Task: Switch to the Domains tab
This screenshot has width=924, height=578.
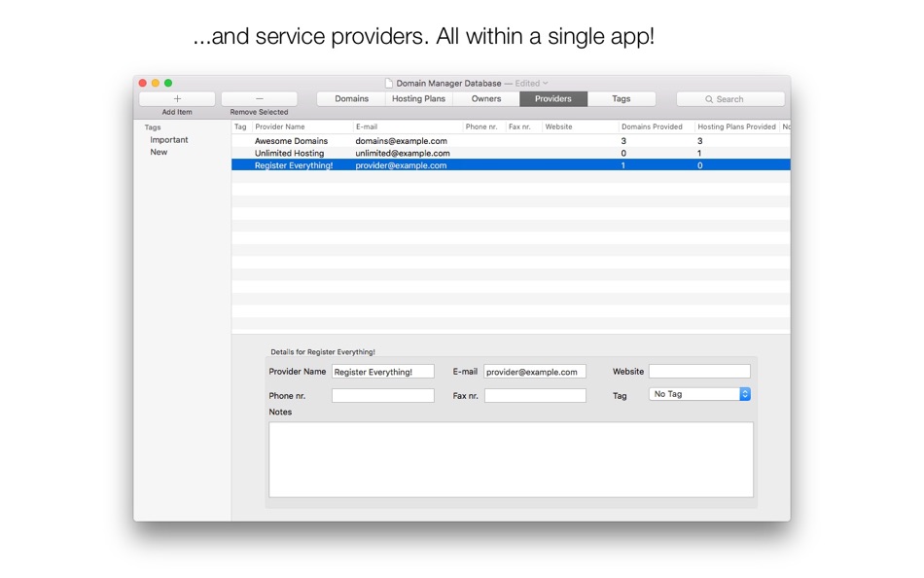Action: pyautogui.click(x=351, y=99)
